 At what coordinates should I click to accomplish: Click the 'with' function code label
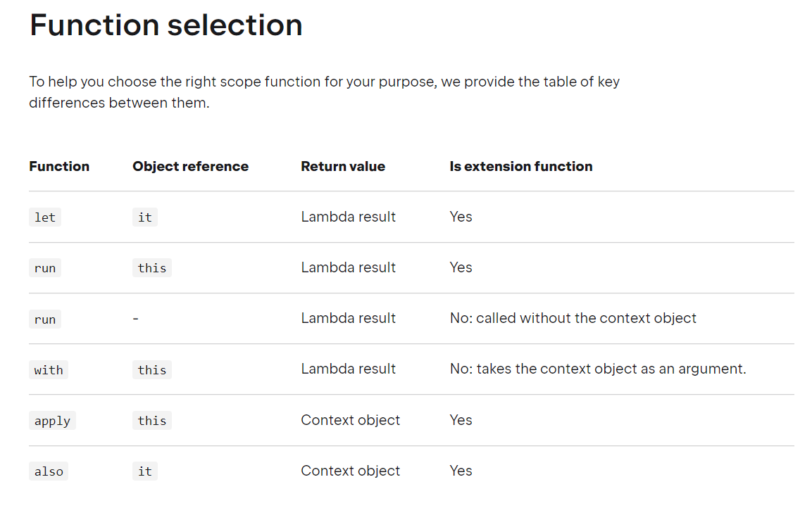pos(49,370)
